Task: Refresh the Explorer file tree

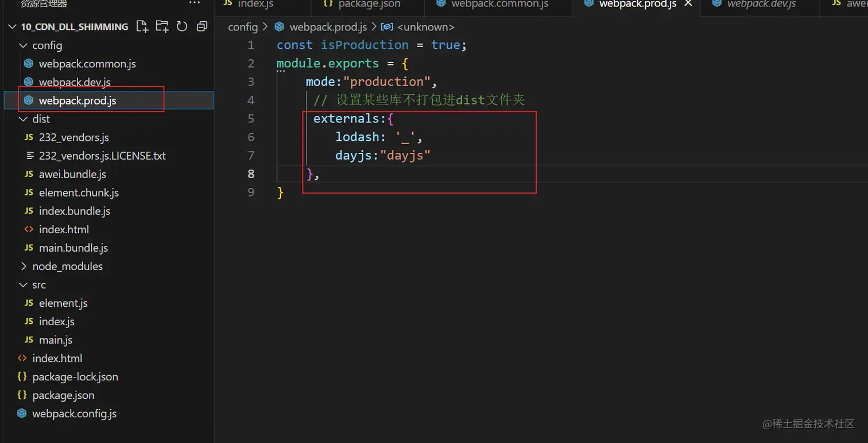Action: click(x=182, y=26)
